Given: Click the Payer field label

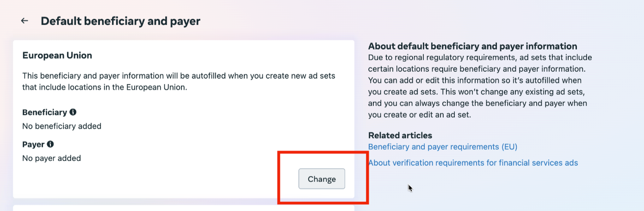Looking at the screenshot, I should (33, 145).
